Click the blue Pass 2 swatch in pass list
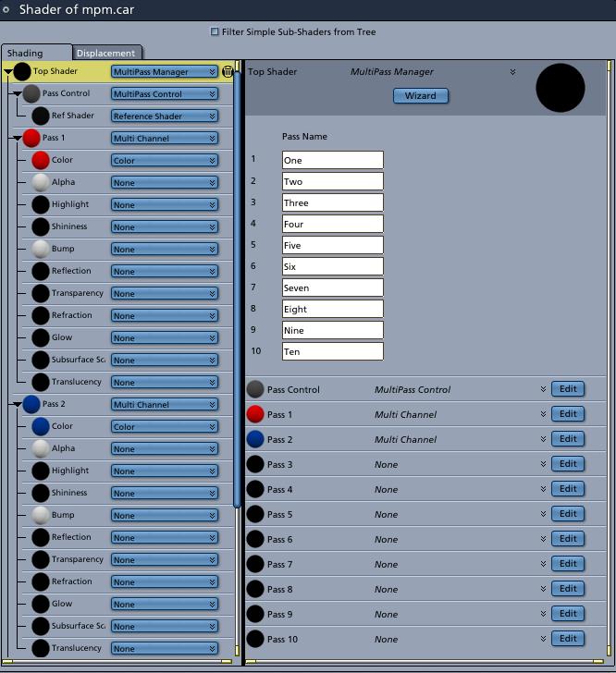This screenshot has height=673, width=616. click(x=255, y=439)
